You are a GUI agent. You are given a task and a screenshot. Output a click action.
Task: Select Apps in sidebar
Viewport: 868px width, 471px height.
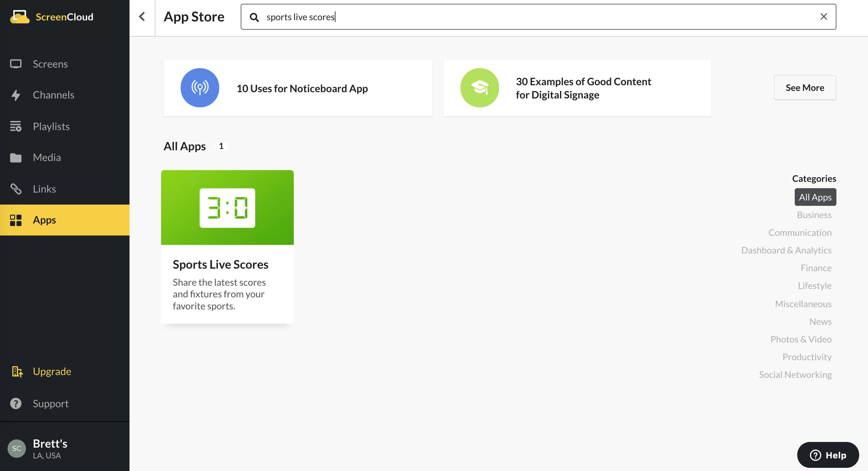click(65, 220)
